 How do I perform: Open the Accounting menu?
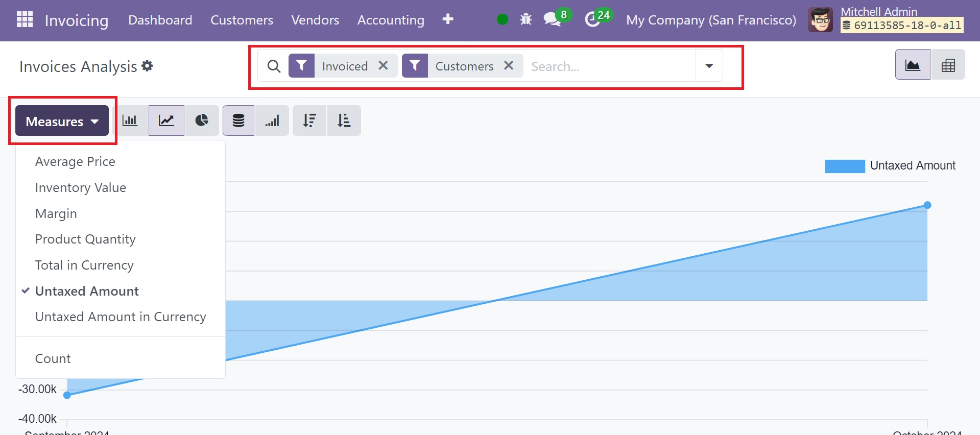coord(391,20)
